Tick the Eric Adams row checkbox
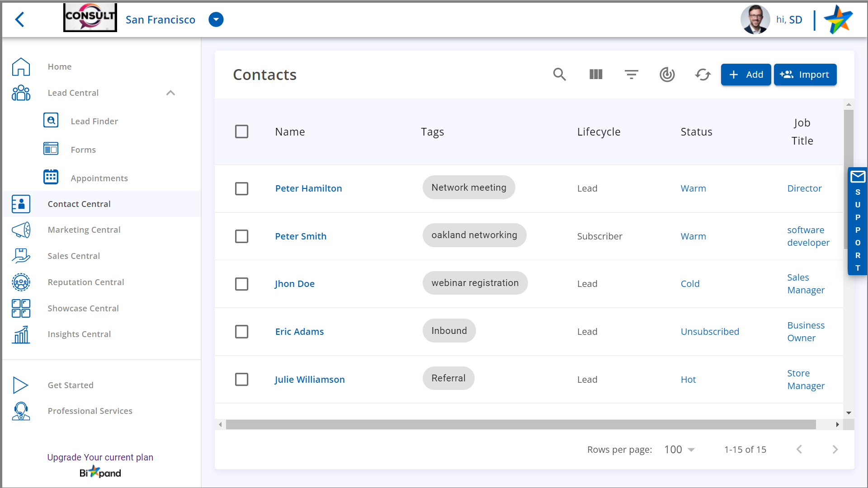This screenshot has height=488, width=868. pos(241,332)
